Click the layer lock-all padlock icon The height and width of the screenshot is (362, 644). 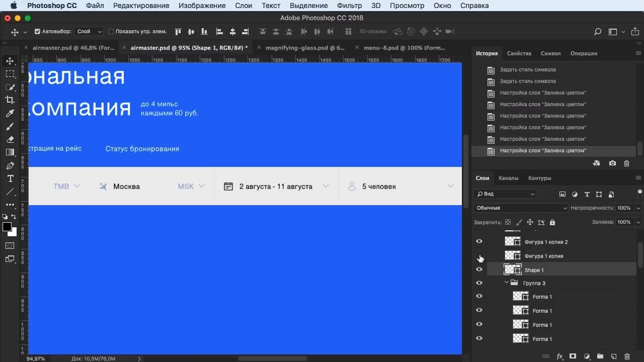click(552, 222)
